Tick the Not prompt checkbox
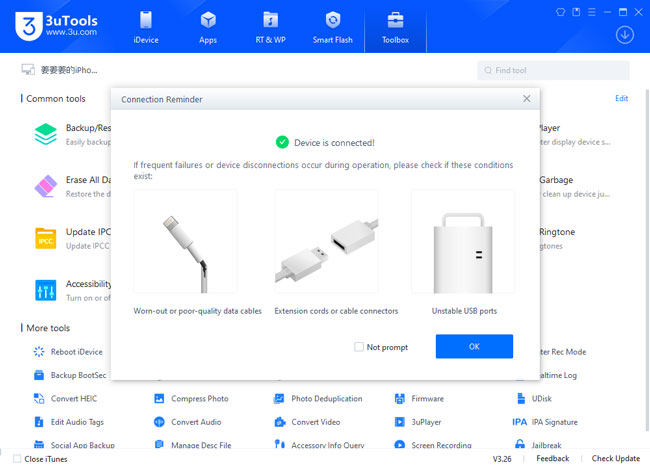 click(359, 347)
